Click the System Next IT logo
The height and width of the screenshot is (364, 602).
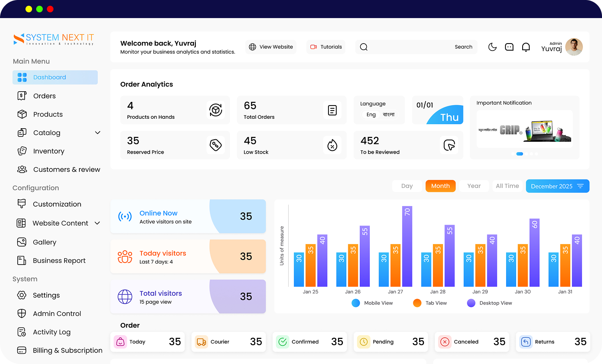(53, 39)
